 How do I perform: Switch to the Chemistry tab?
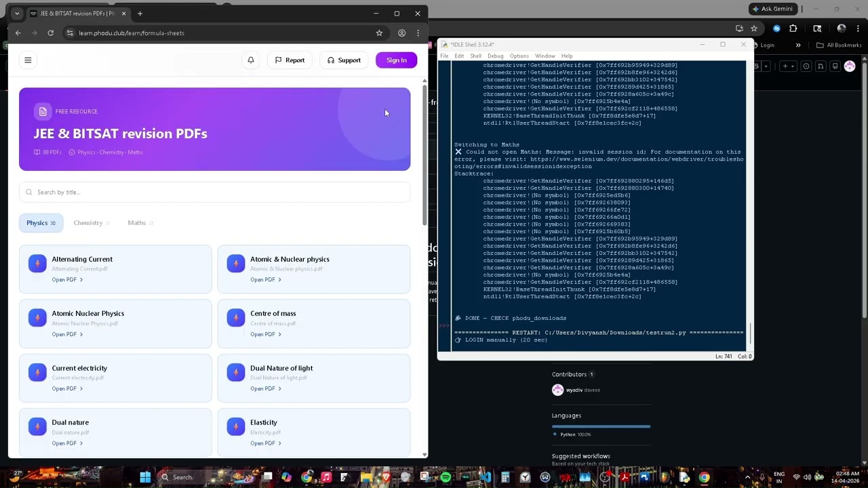[x=91, y=223]
